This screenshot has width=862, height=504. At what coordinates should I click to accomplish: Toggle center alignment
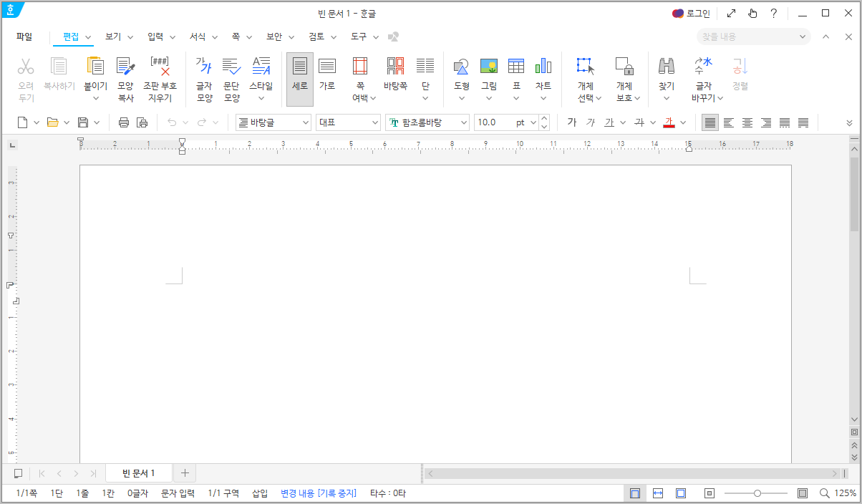point(747,122)
